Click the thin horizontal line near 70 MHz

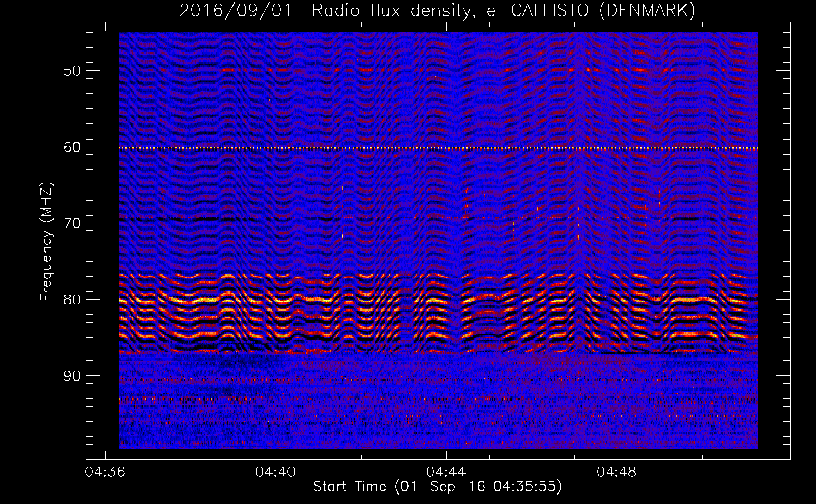tap(438, 218)
